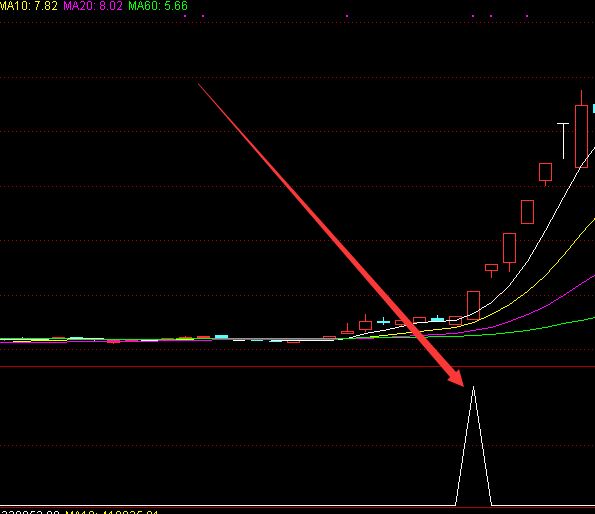The width and height of the screenshot is (595, 514).
Task: Select the large red candle where breakout starts
Action: [x=473, y=305]
